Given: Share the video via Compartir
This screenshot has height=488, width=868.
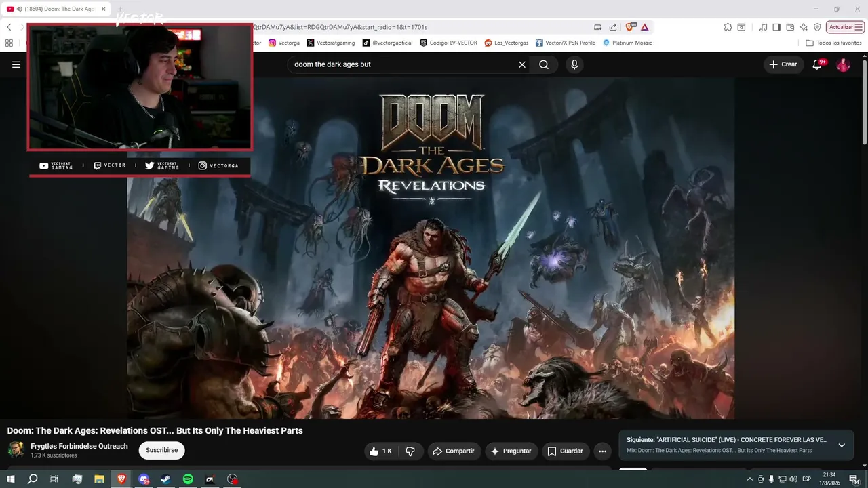Looking at the screenshot, I should pos(454,451).
